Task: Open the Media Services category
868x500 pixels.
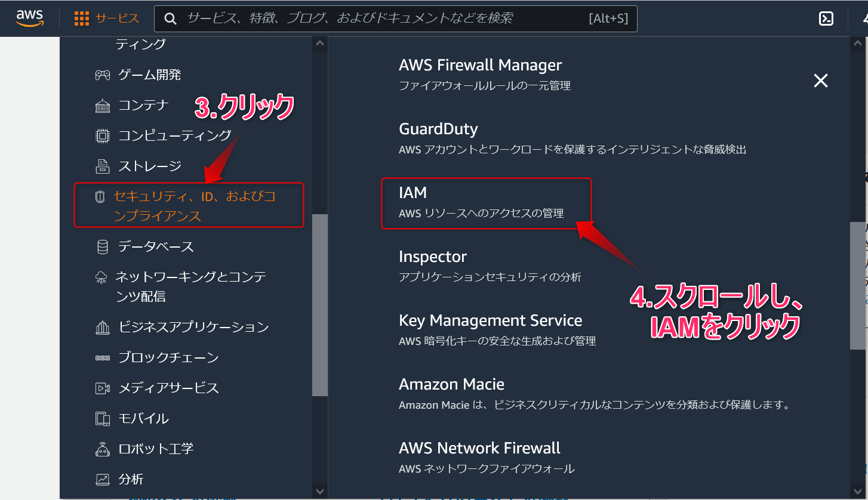Action: 168,388
